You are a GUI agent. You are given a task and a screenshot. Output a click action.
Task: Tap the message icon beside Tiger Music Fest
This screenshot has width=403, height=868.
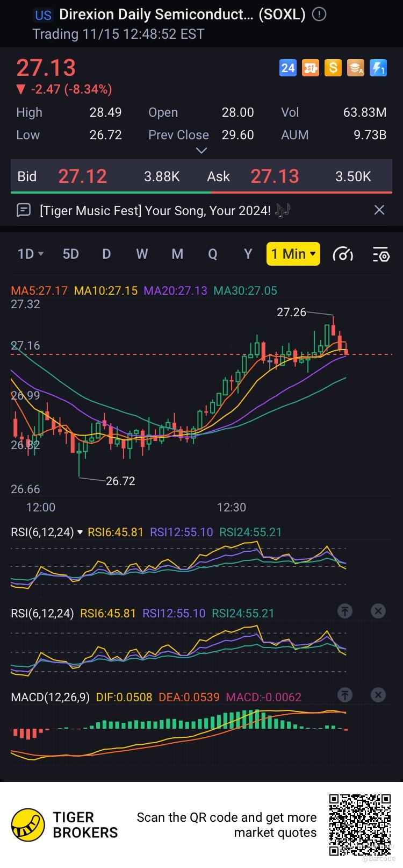24,210
